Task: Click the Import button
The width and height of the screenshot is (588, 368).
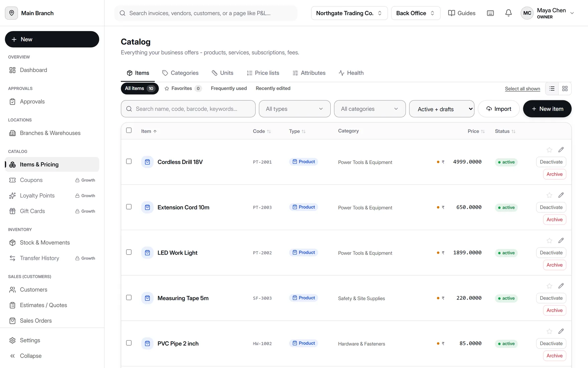Action: coord(499,109)
